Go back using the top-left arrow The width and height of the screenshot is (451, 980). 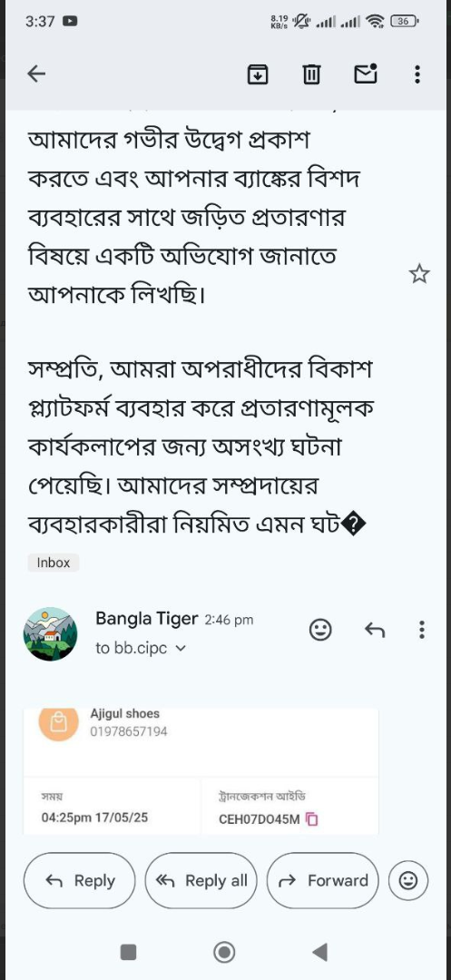pyautogui.click(x=37, y=74)
